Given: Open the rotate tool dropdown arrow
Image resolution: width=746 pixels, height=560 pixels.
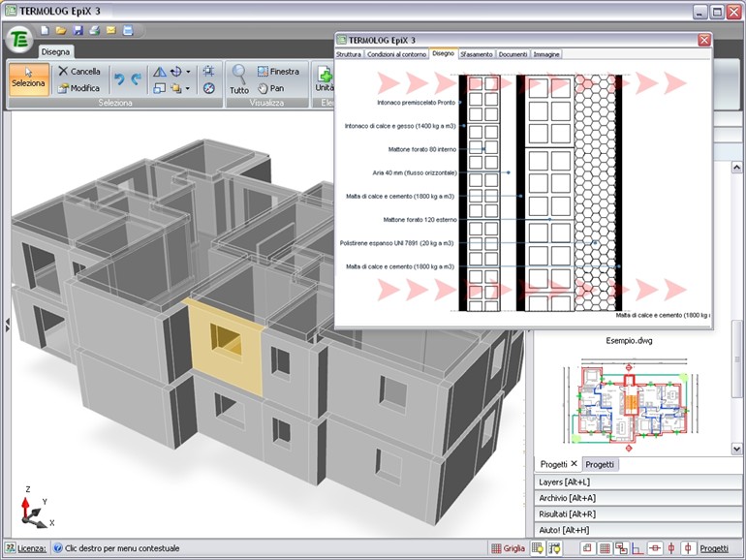Looking at the screenshot, I should (x=188, y=71).
